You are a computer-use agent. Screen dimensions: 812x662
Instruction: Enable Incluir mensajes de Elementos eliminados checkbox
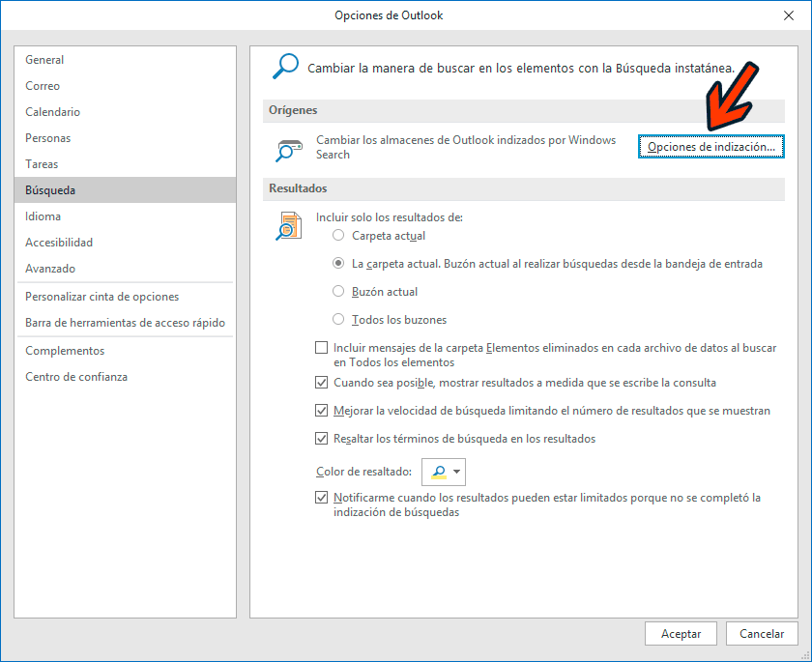click(x=322, y=347)
